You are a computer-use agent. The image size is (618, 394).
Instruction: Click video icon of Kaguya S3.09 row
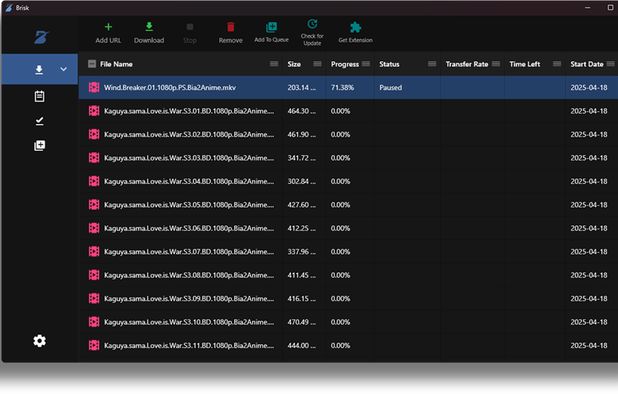coord(94,299)
